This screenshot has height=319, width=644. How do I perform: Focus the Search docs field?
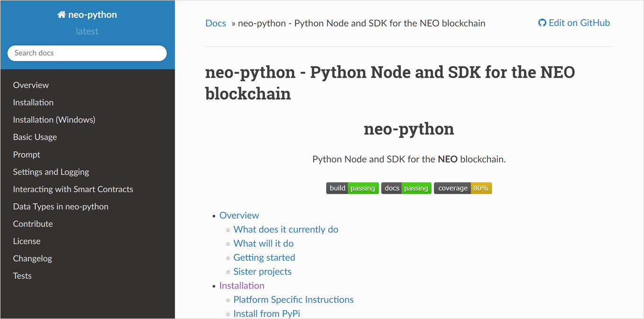click(x=87, y=53)
